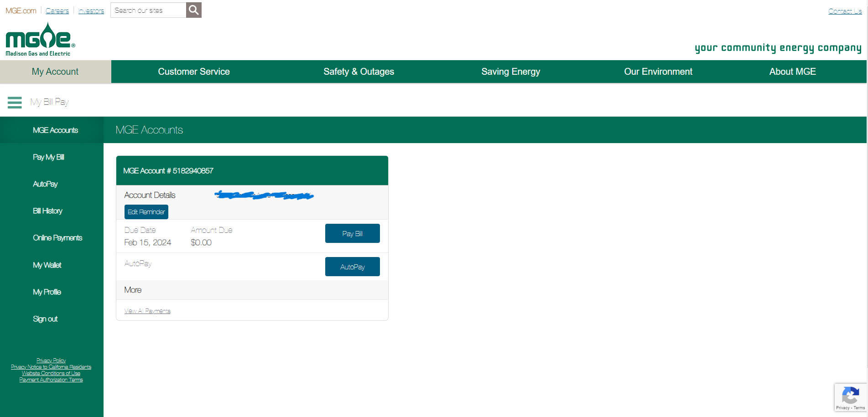Select the My Account tab
Viewport: 868px width, 417px height.
click(x=55, y=72)
